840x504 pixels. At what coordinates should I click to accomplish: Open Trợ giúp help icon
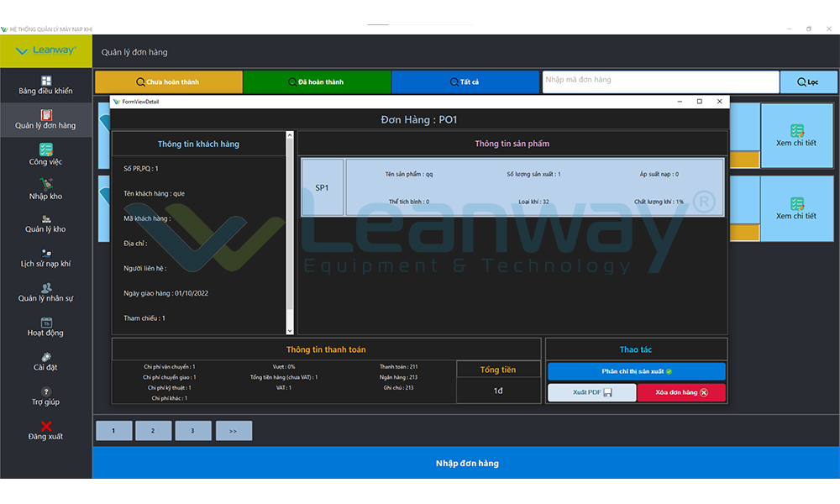[46, 391]
